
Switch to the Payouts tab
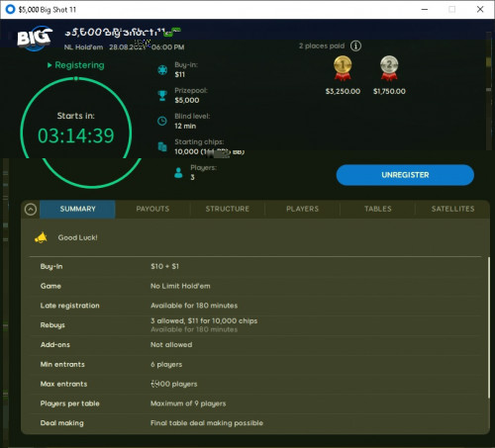pos(152,209)
